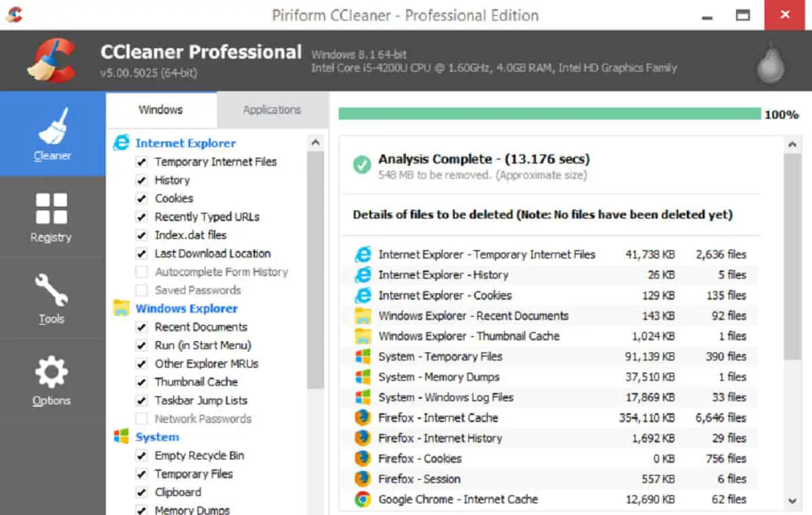The height and width of the screenshot is (515, 812).
Task: Toggle Recently Typed URLs checkbox
Action: 141,217
